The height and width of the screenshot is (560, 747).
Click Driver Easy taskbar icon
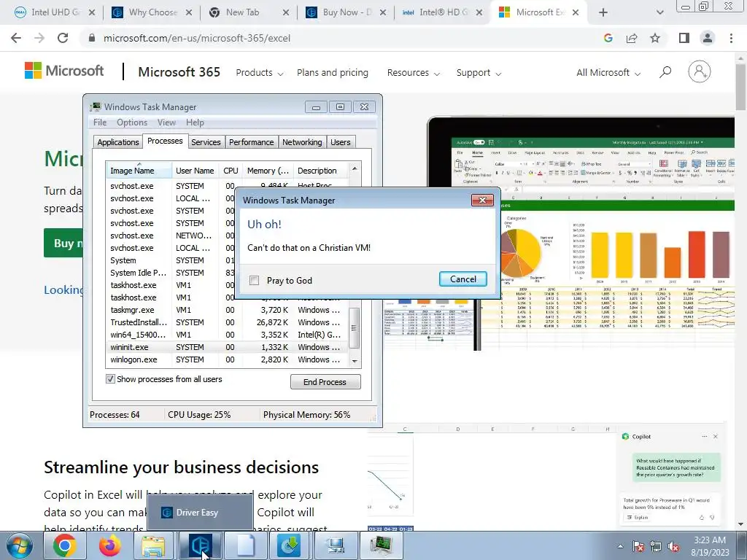point(200,545)
